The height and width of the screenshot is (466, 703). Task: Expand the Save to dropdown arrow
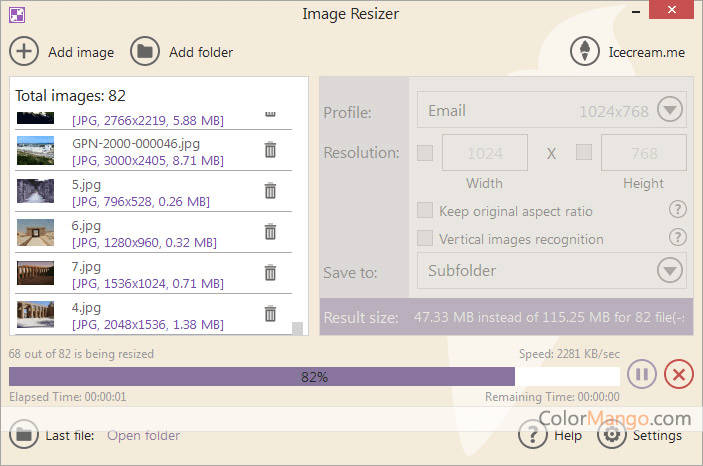tap(670, 270)
